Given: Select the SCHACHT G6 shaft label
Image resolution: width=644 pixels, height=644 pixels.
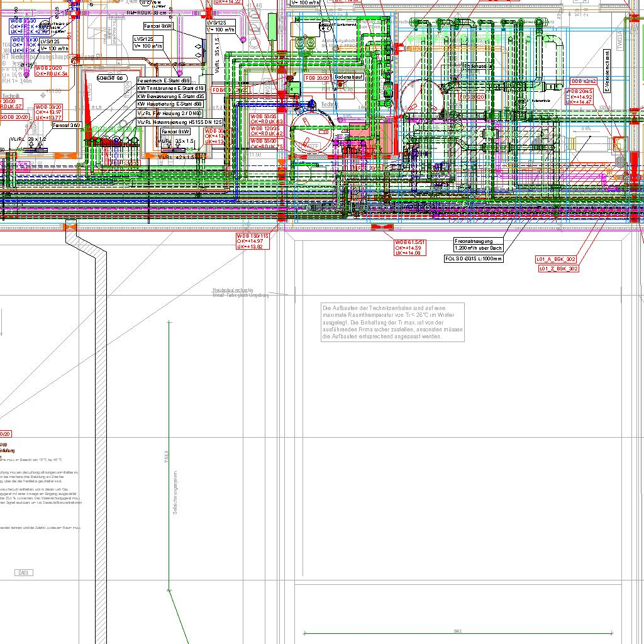Looking at the screenshot, I should click(x=110, y=78).
